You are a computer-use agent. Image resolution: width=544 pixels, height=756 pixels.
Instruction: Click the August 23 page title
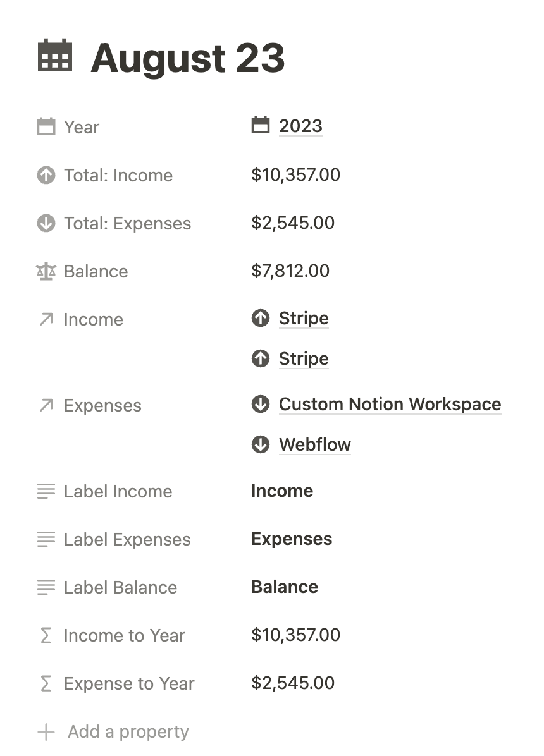[188, 58]
